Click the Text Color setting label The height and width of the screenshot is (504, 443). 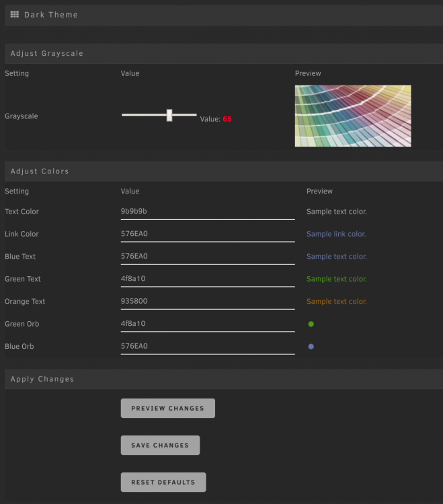click(22, 212)
